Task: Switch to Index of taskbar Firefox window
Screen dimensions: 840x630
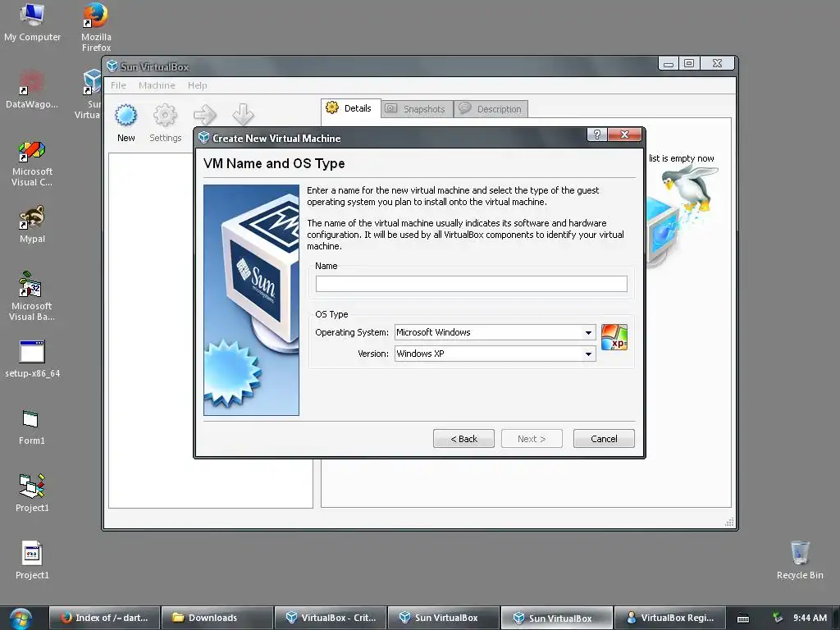Action: 105,618
